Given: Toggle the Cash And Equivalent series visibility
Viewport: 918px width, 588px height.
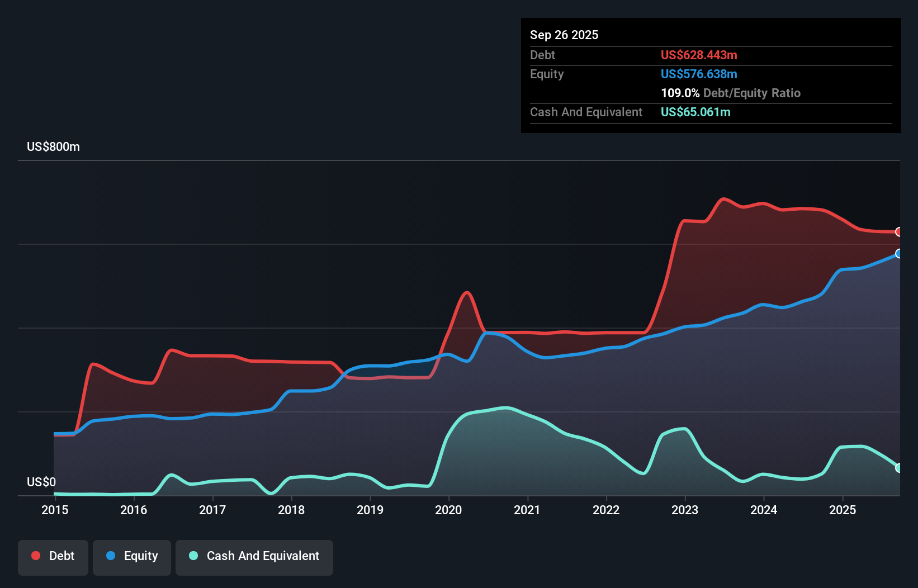Looking at the screenshot, I should (x=254, y=556).
